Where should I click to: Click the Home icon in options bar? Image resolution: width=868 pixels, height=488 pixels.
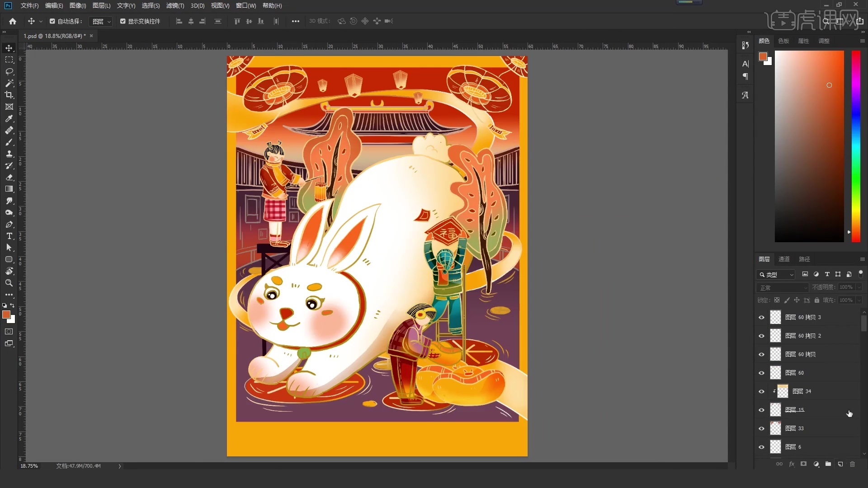(x=13, y=21)
